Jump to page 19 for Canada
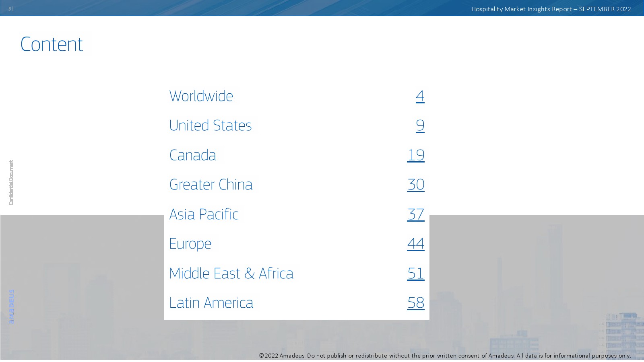 click(416, 155)
